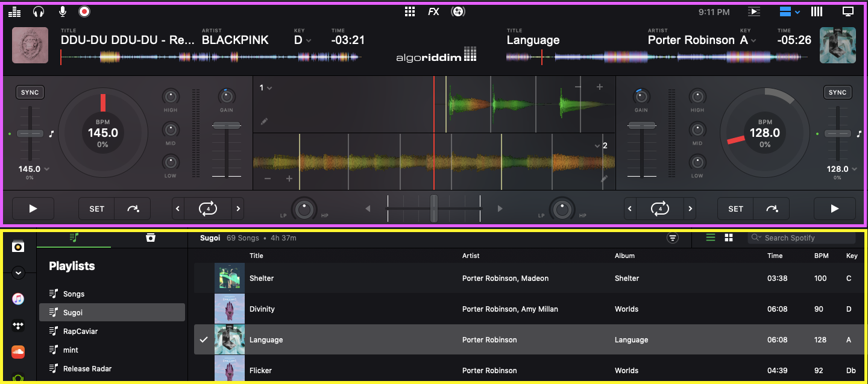Open the TIDAL library source
This screenshot has width=868, height=384.
[18, 326]
